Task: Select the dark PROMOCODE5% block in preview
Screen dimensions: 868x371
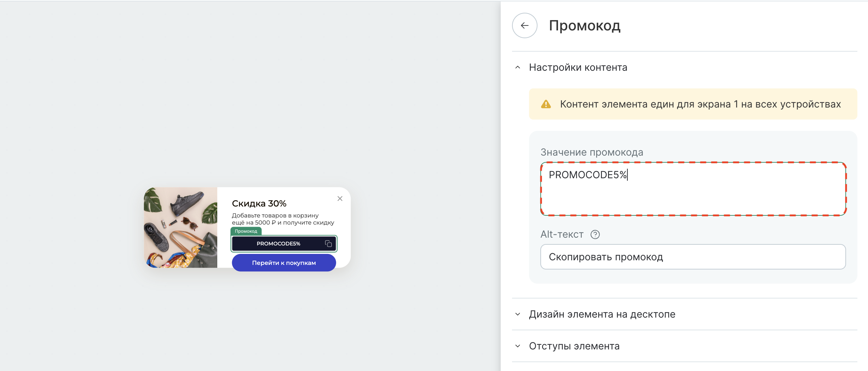Action: (278, 244)
